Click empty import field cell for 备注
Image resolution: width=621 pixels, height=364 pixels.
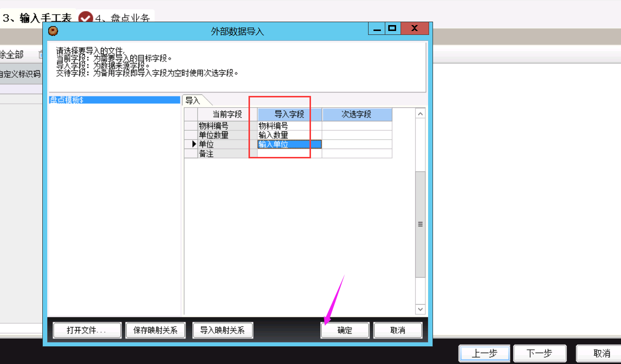coord(289,154)
